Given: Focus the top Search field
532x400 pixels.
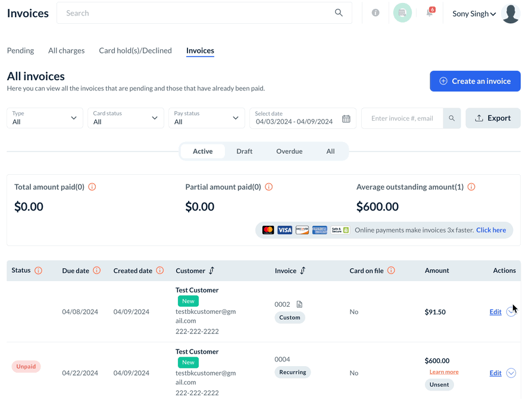Looking at the screenshot, I should coord(204,13).
